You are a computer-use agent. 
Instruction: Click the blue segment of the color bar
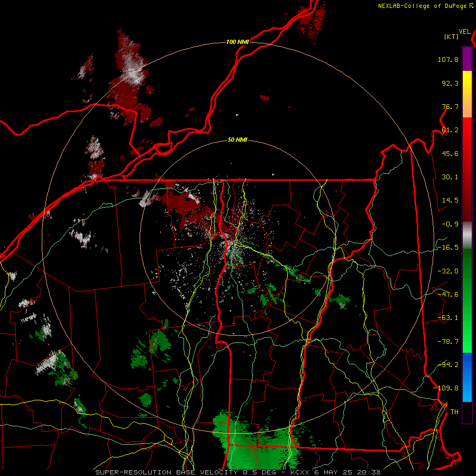467,377
